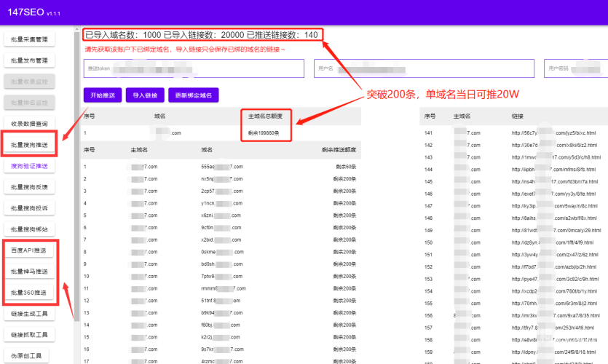This screenshot has width=608, height=364.
Task: Click the domain cell starting with bd0sh
Action: pyautogui.click(x=222, y=264)
